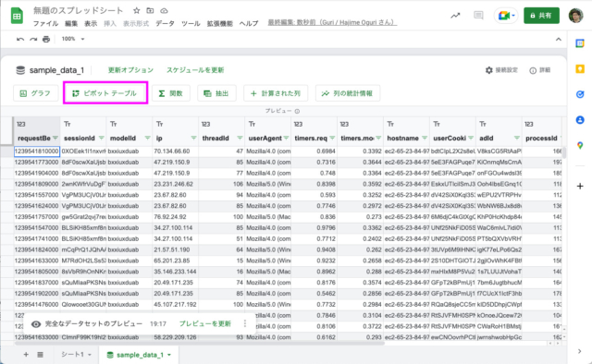Open filter for modelId column

(148, 138)
